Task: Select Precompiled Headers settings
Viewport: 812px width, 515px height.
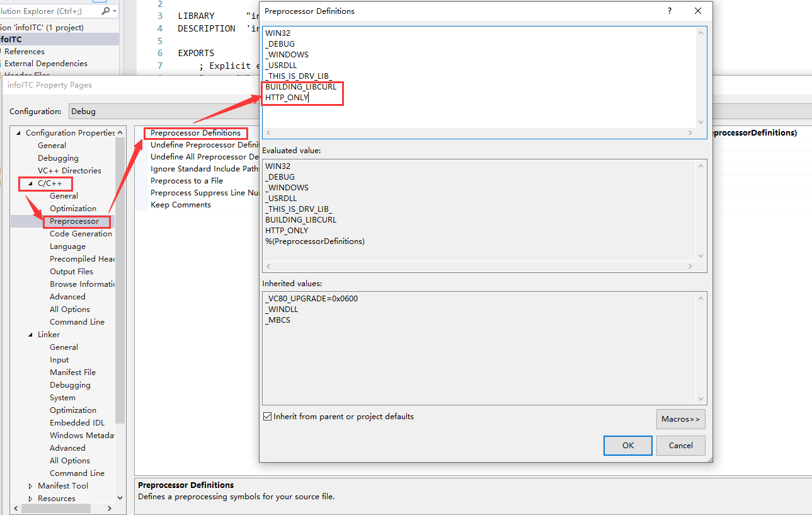Action: [82, 258]
